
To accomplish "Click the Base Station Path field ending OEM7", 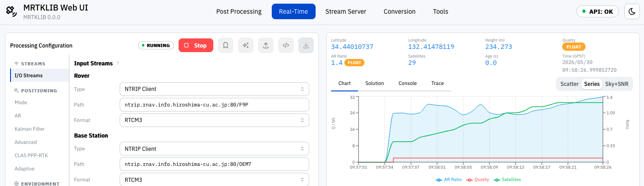I will [214, 164].
